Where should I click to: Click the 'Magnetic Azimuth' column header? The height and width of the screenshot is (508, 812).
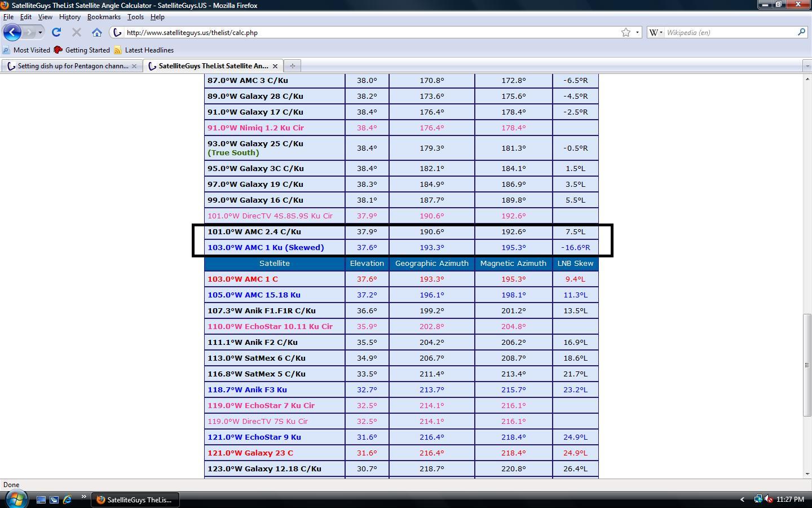pos(513,263)
